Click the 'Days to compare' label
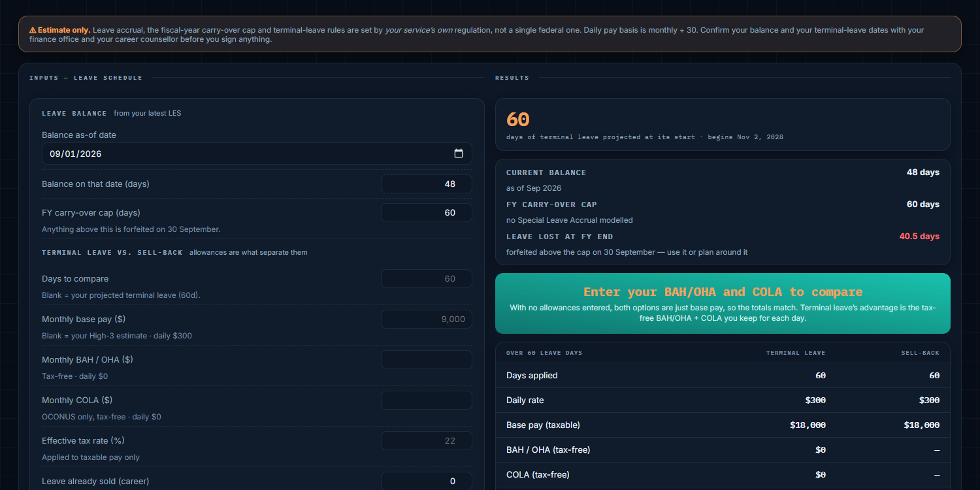This screenshot has height=490, width=980. click(75, 279)
